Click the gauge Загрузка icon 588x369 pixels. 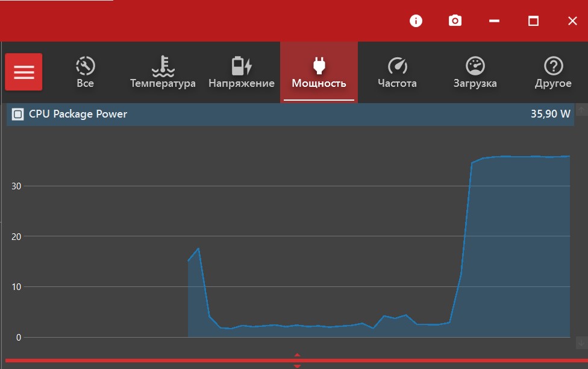coord(475,66)
